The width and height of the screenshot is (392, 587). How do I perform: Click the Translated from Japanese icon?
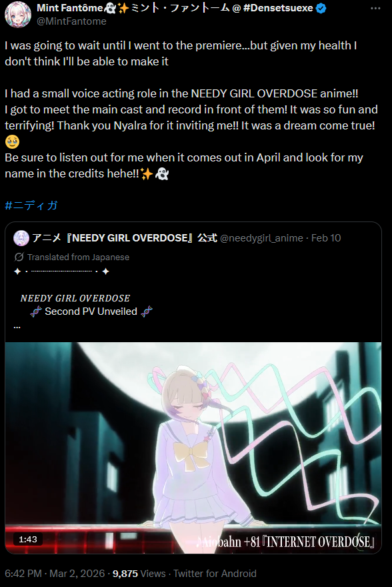click(x=19, y=257)
